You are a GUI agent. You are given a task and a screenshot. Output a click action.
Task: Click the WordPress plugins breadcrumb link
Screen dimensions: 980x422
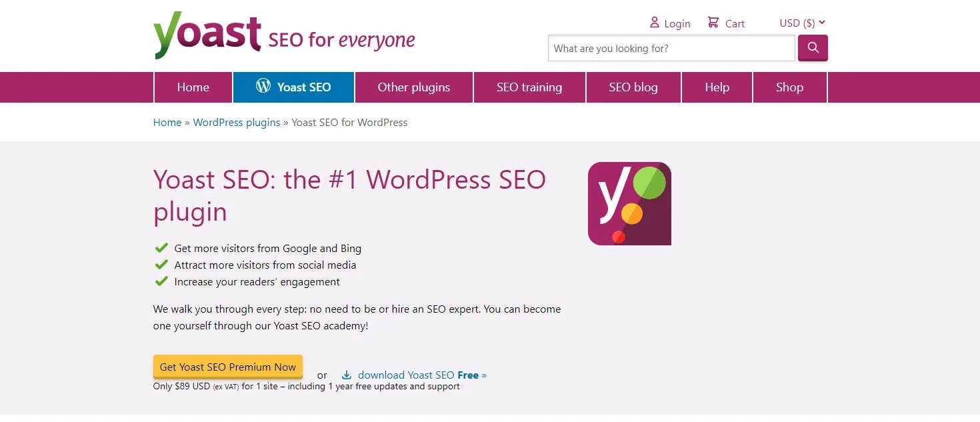pyautogui.click(x=237, y=123)
